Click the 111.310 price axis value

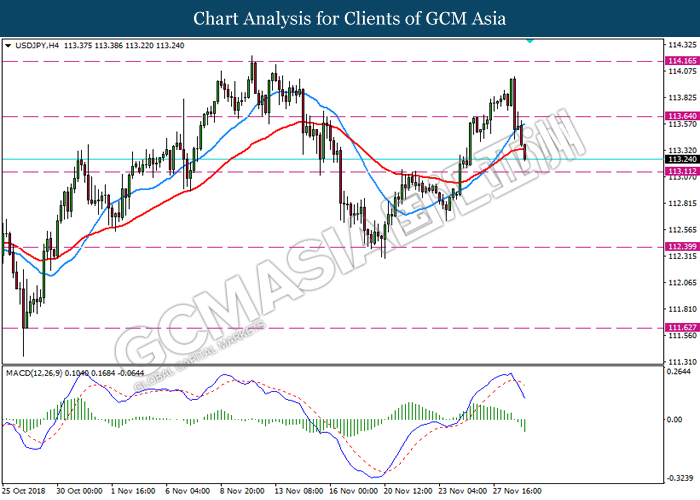(682, 362)
